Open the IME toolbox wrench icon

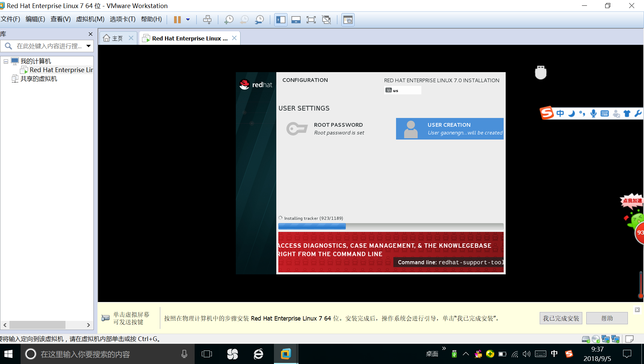tap(638, 114)
